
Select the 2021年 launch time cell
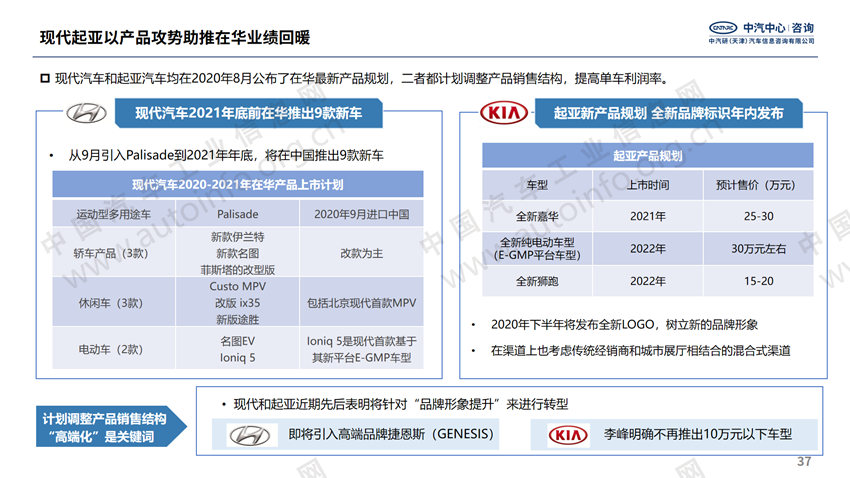click(x=648, y=216)
